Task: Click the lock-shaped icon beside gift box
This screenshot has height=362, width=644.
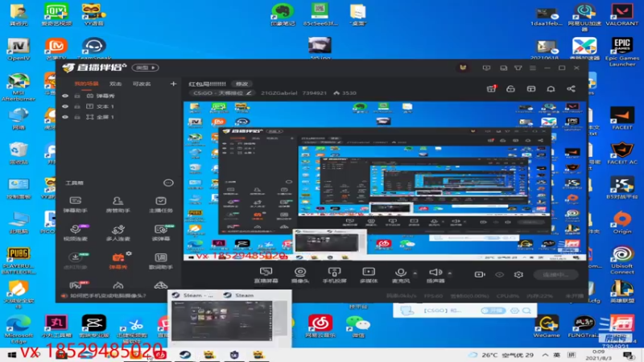Action: click(x=510, y=88)
